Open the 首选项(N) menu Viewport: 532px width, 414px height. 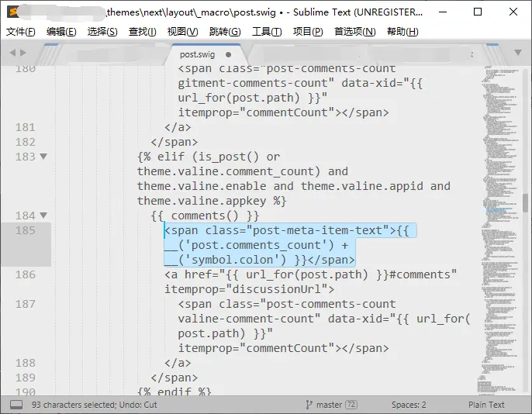(354, 32)
